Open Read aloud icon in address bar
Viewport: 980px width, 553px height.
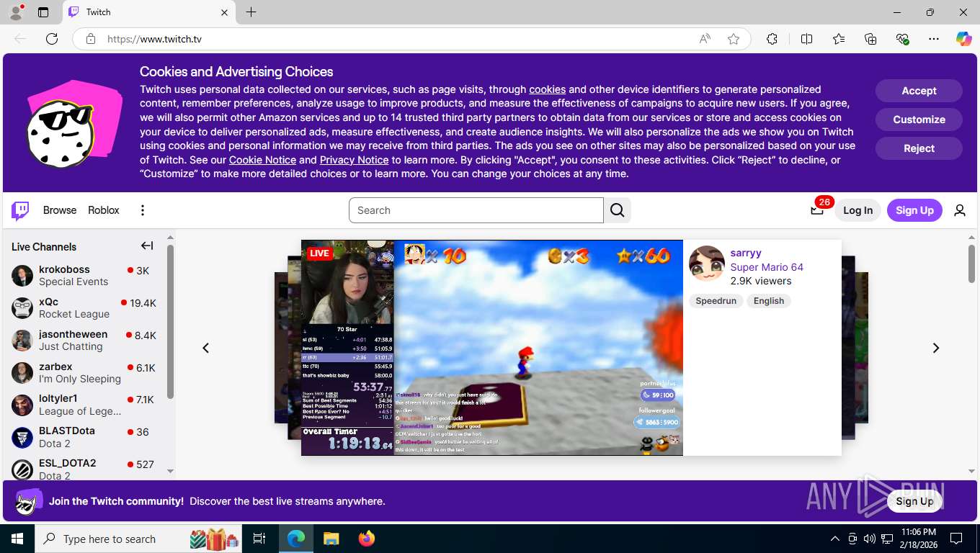705,39
